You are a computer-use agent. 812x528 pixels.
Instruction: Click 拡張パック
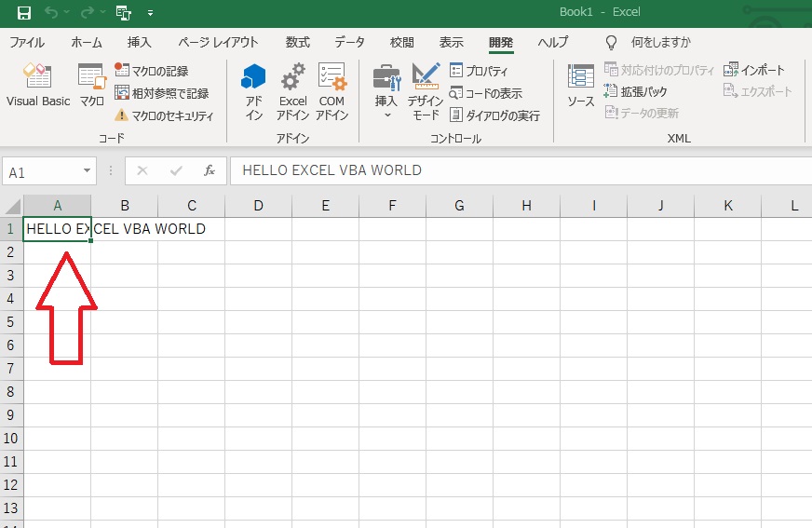(x=635, y=91)
